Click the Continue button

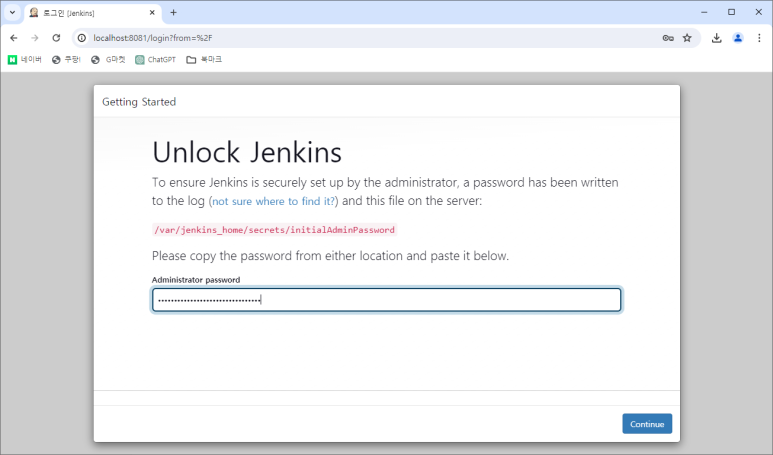pos(647,424)
